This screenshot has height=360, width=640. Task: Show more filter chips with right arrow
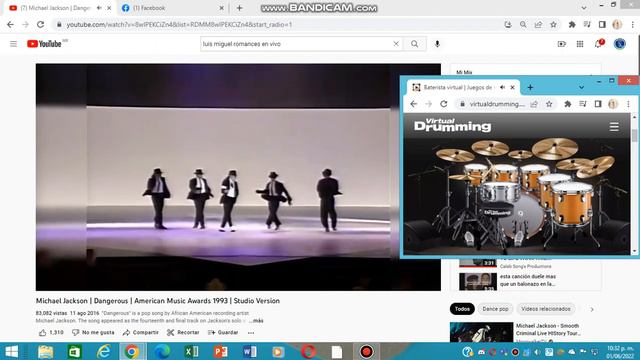[x=592, y=309]
